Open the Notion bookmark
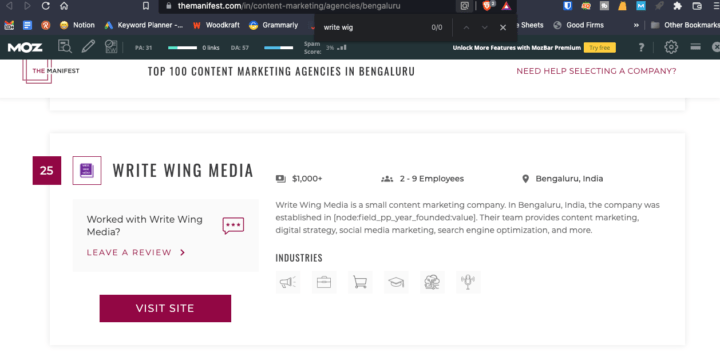This screenshot has height=360, width=720. pos(77,25)
